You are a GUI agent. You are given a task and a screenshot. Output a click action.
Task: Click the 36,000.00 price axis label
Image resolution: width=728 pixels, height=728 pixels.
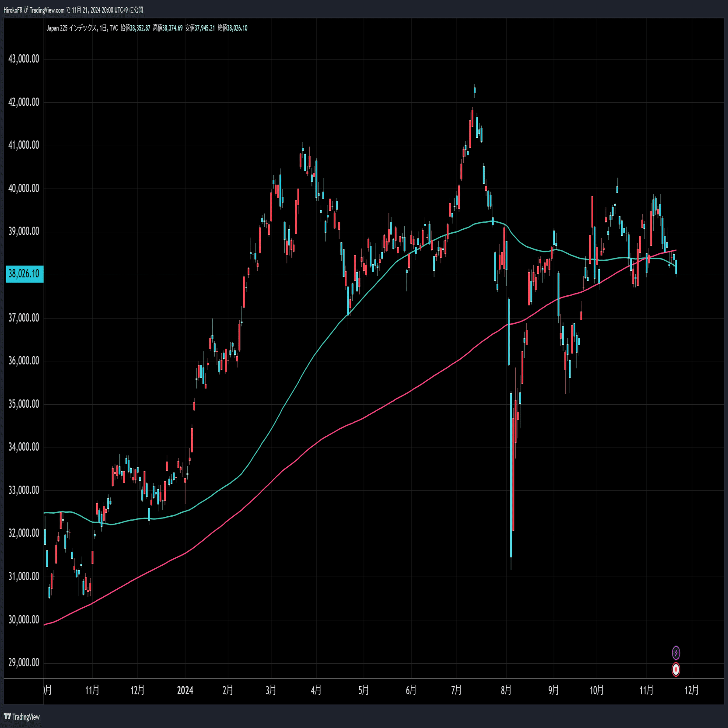[x=24, y=360]
